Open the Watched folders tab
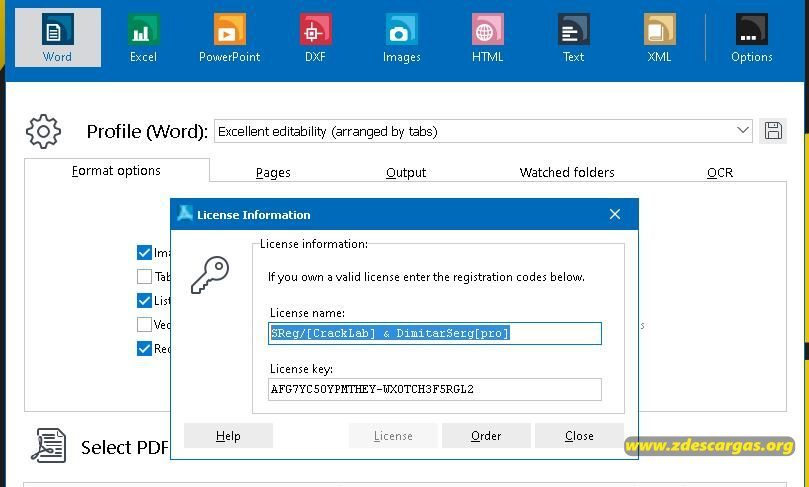 coord(567,172)
